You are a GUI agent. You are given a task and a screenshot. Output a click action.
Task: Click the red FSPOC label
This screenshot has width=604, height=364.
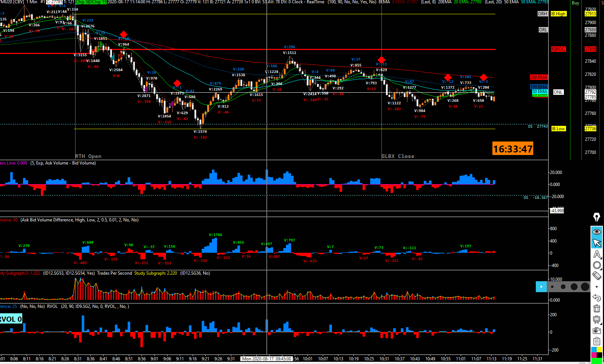pos(558,49)
